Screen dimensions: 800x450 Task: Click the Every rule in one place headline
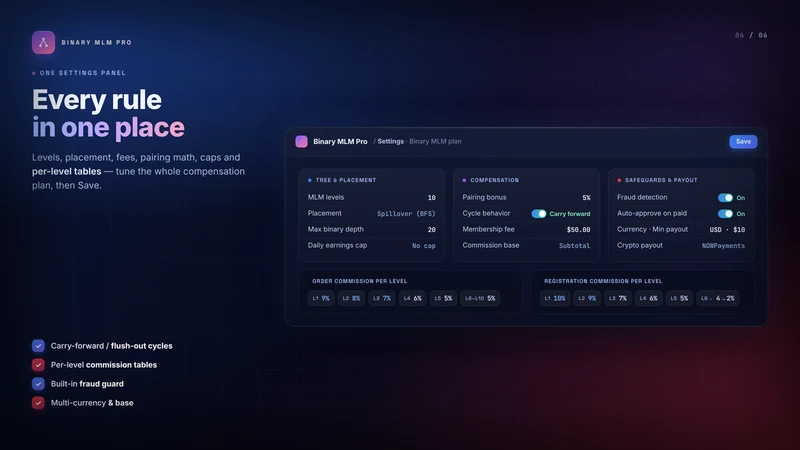coord(108,113)
